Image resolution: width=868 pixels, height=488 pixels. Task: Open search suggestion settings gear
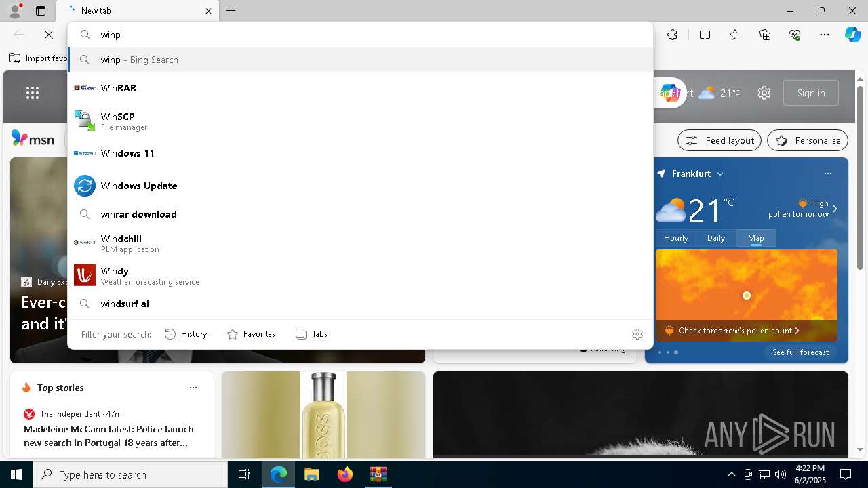coord(637,333)
